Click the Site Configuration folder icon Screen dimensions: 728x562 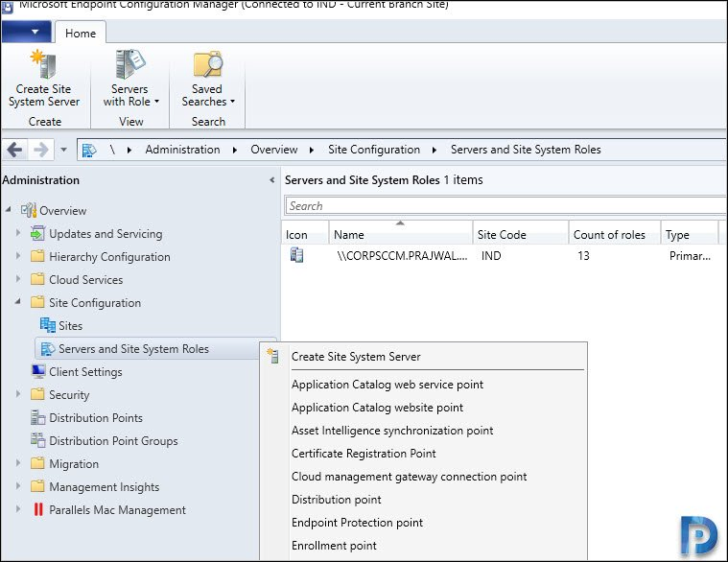click(37, 302)
